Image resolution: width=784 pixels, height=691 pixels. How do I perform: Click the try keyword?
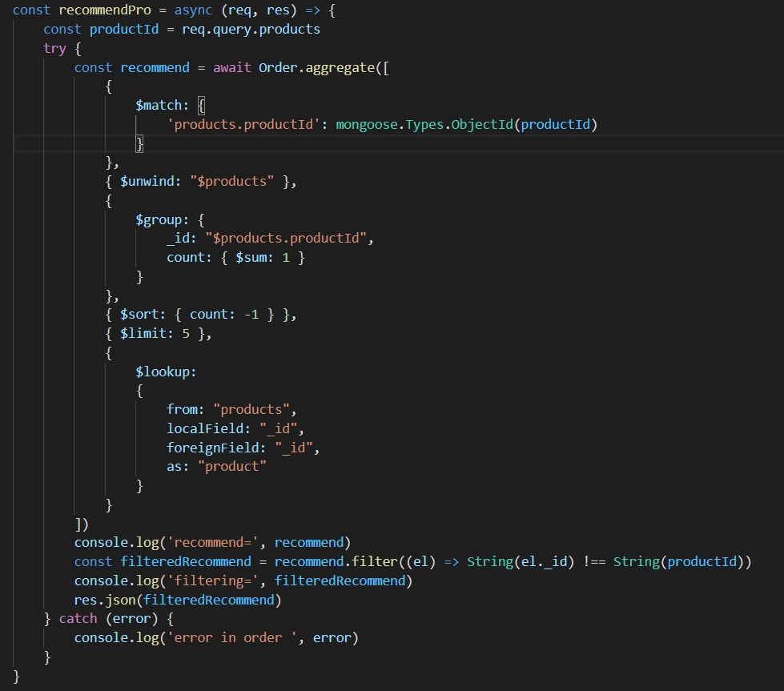tap(54, 48)
